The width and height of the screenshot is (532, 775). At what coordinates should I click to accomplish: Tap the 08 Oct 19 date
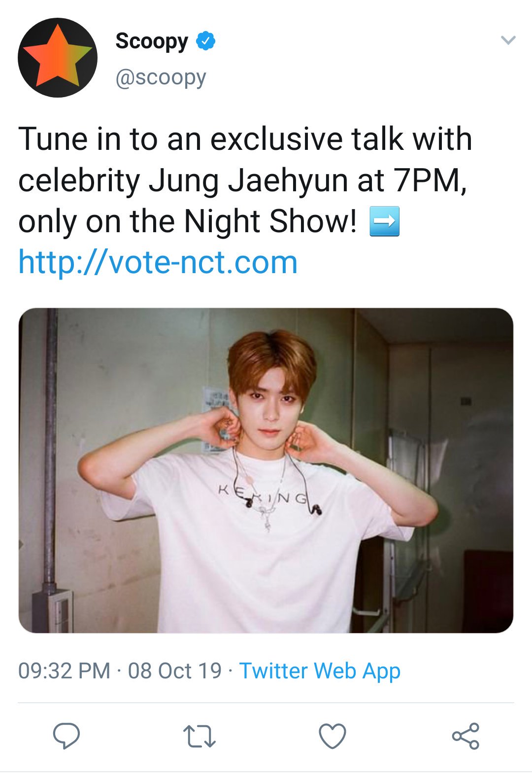(175, 671)
